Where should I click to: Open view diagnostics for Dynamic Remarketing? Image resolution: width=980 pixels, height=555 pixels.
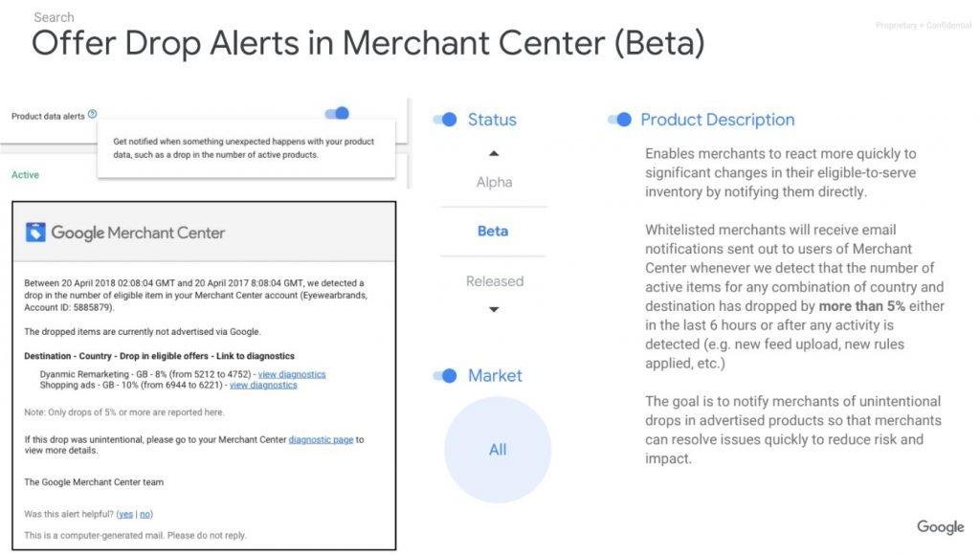point(292,374)
